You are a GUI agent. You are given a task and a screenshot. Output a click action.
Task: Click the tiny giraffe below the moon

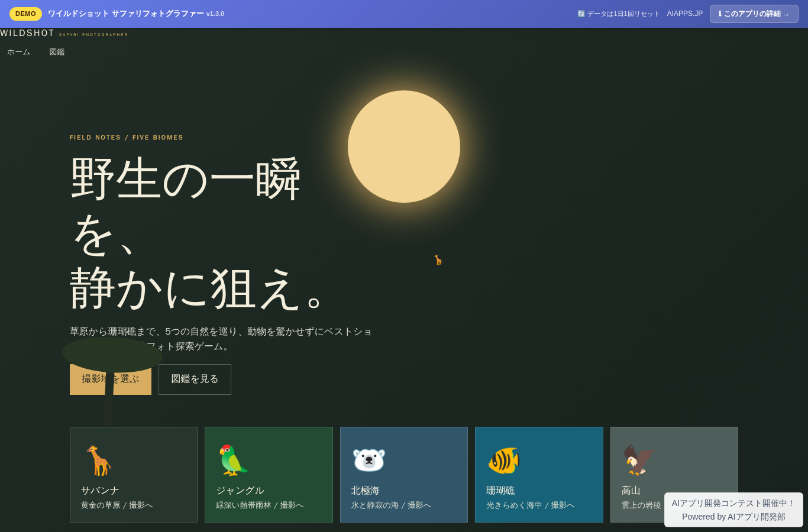(x=438, y=260)
